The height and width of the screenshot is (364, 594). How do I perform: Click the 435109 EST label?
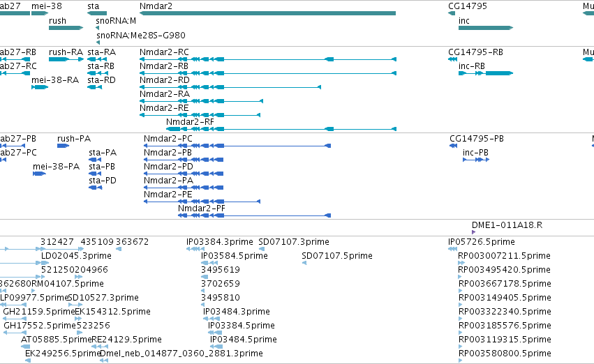pyautogui.click(x=97, y=242)
